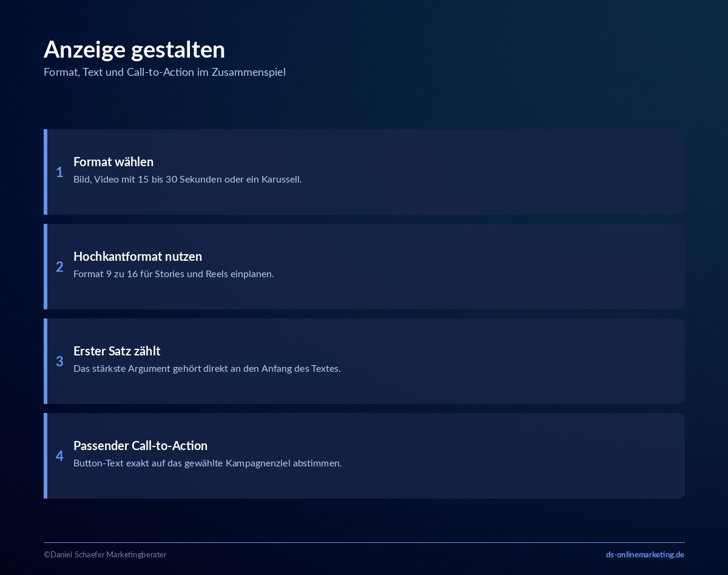Click step number 4 beside 'Passender Call-to-Action'
Image resolution: width=728 pixels, height=575 pixels.
(x=59, y=456)
